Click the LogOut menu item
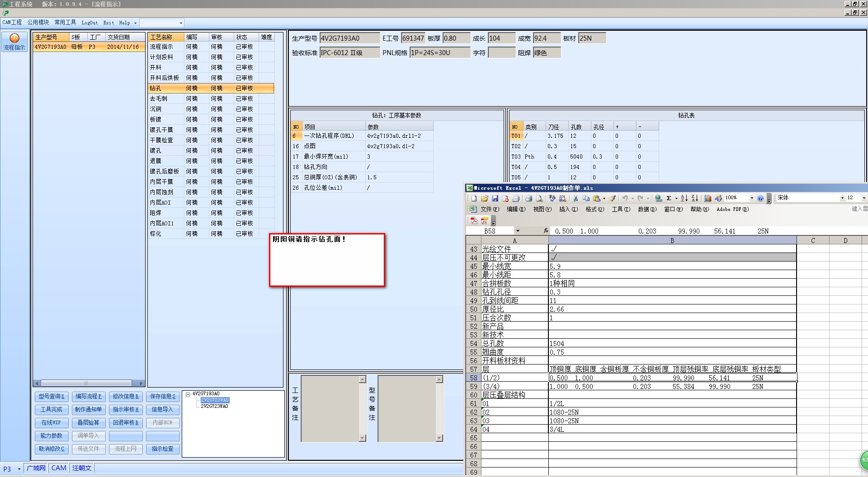Image resolution: width=868 pixels, height=477 pixels. [90, 23]
